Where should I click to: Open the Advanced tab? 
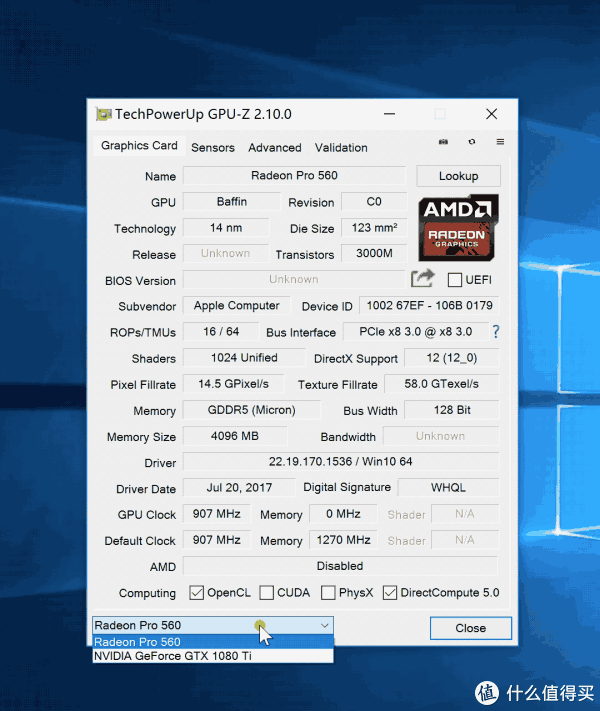(x=274, y=147)
